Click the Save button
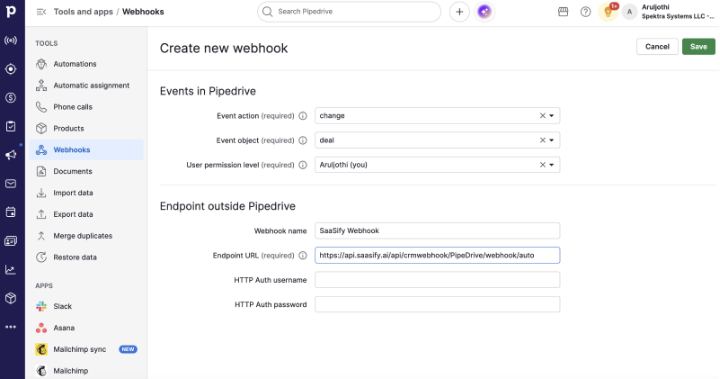This screenshot has width=720, height=379. pos(698,47)
